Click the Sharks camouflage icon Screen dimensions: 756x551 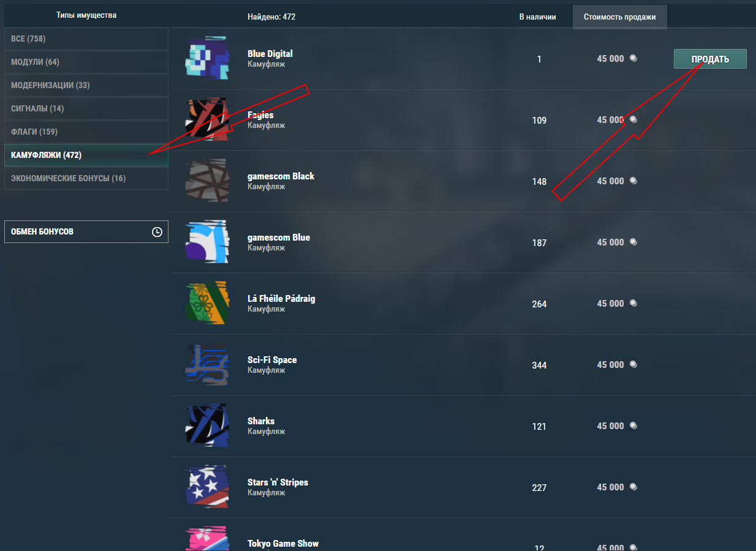(207, 425)
